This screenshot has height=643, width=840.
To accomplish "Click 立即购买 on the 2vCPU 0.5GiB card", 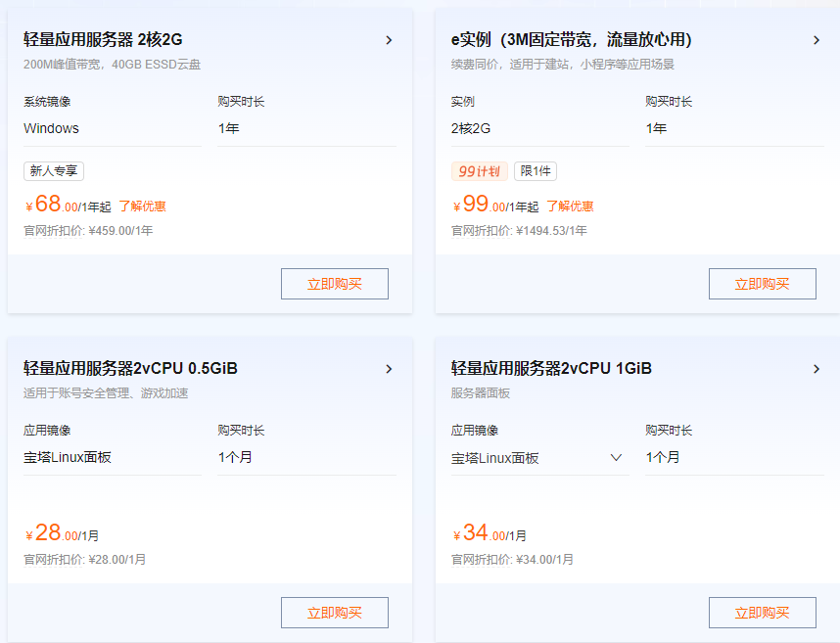I will [x=335, y=611].
